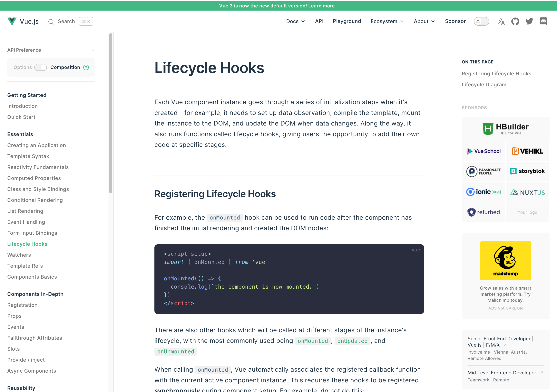557x392 pixels.
Task: Switch API preference to Options
Action: tap(23, 67)
